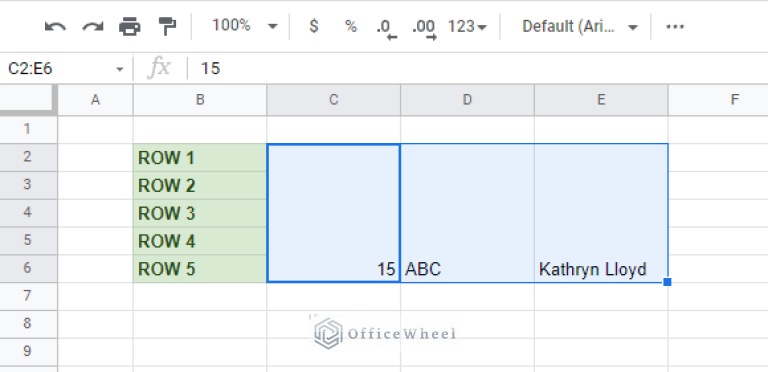Click the Undo arrow icon
Viewport: 768px width, 372px height.
55,26
